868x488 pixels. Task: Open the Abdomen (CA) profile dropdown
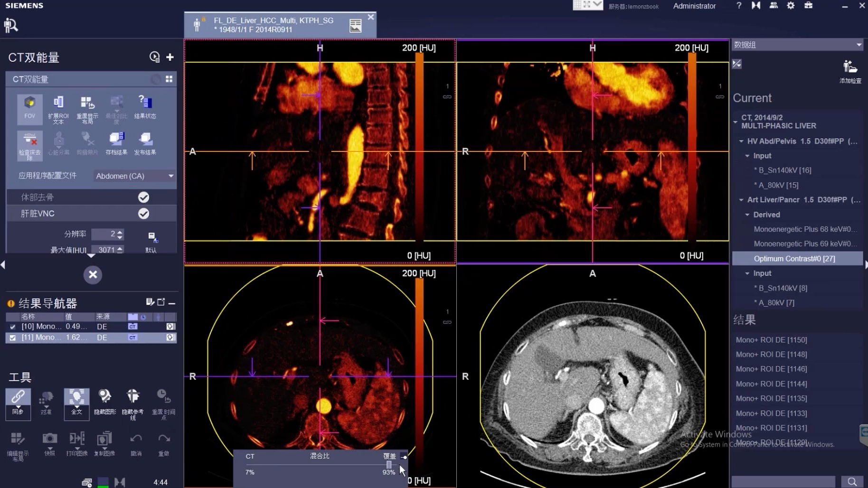click(x=134, y=176)
